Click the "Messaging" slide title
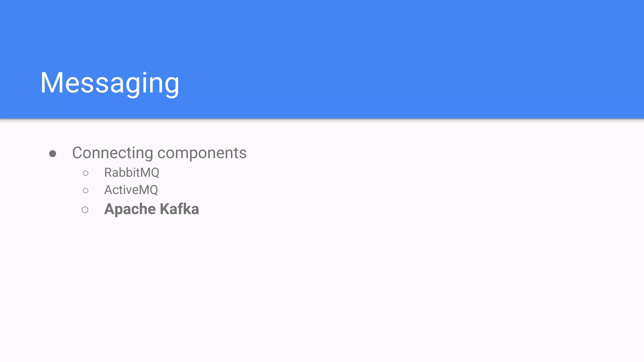This screenshot has height=362, width=644. [x=110, y=83]
